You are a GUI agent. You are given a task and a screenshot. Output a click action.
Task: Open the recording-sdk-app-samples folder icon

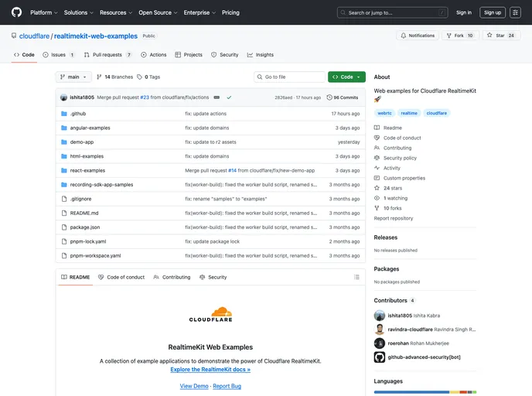coord(63,185)
